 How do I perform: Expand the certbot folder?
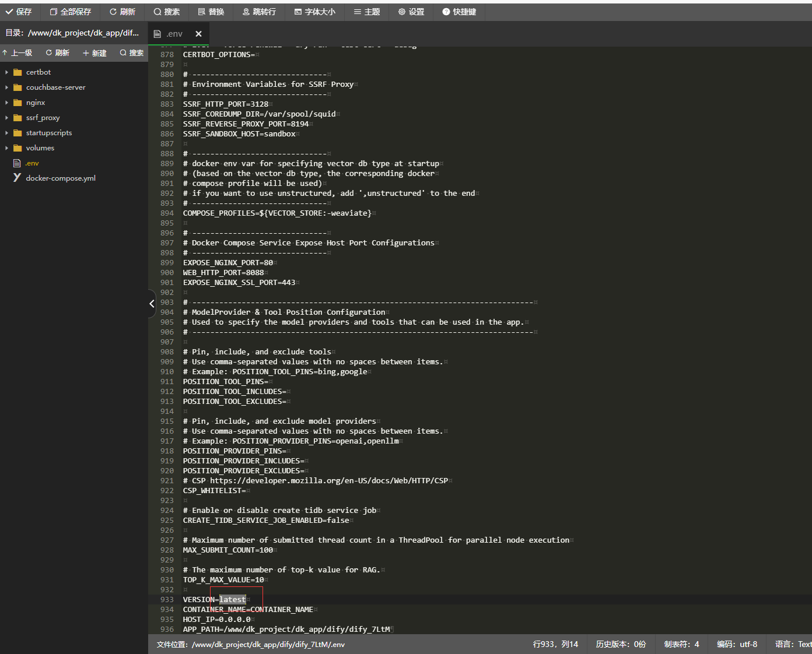pos(38,72)
